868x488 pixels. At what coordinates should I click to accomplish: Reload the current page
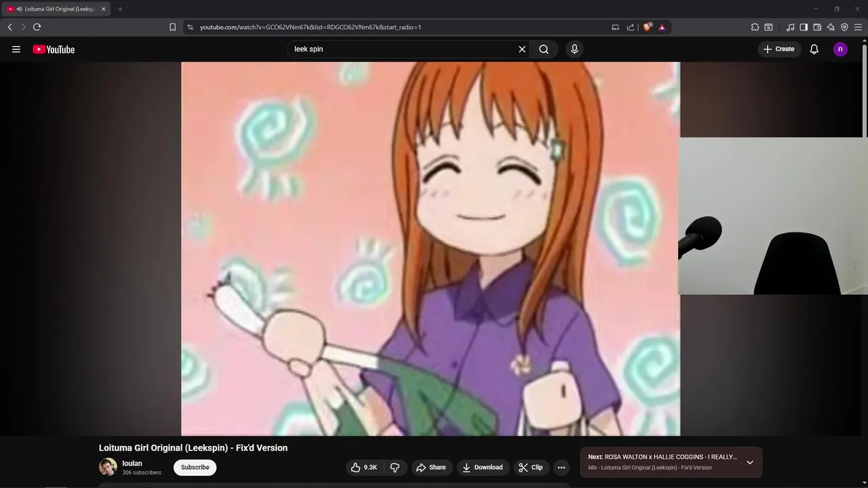click(37, 27)
